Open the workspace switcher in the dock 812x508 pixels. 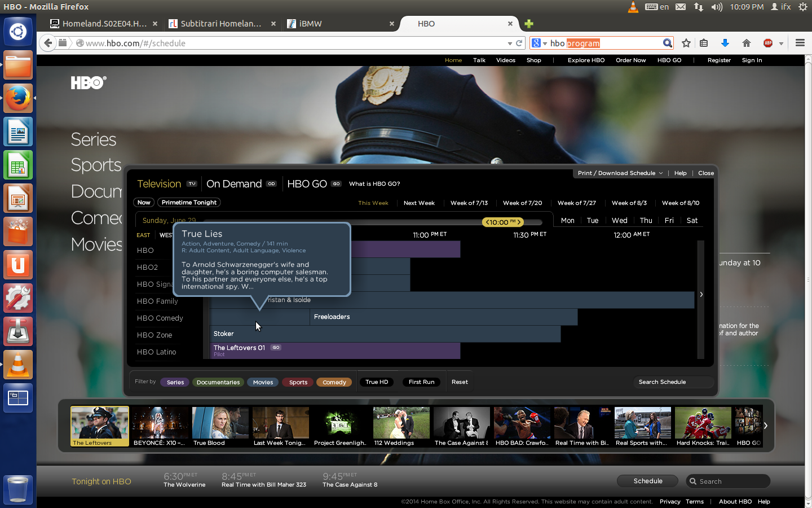pyautogui.click(x=18, y=398)
